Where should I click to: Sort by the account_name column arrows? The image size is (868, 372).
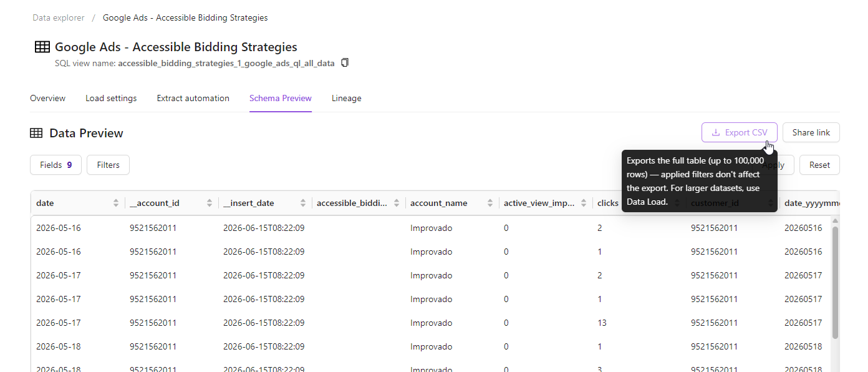(x=490, y=203)
